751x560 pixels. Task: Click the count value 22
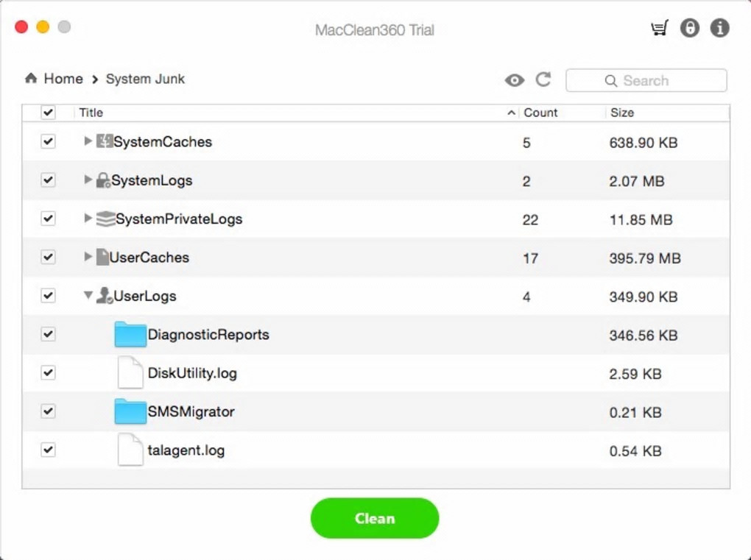[x=530, y=220]
